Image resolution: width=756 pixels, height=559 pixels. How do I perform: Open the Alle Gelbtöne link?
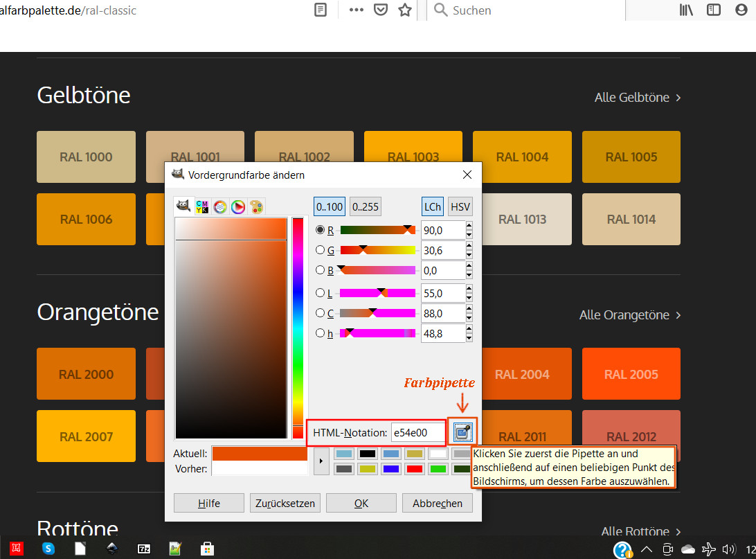tap(638, 98)
